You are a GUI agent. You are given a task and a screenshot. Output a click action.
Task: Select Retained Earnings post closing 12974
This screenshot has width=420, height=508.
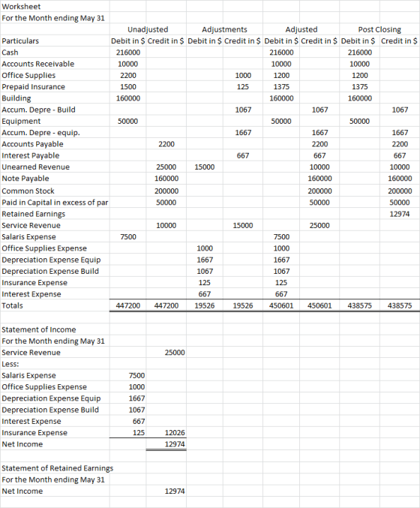tap(400, 214)
